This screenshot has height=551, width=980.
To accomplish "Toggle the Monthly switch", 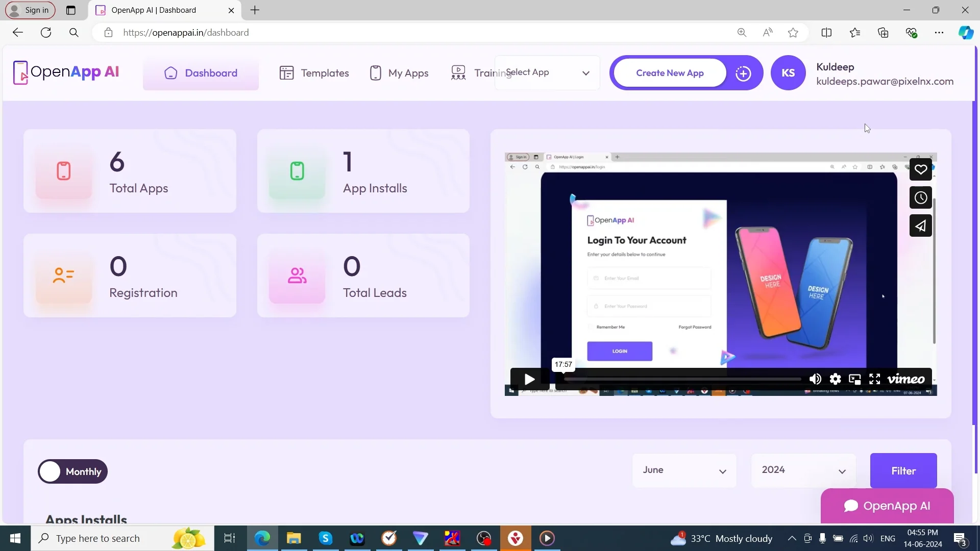I will [72, 471].
